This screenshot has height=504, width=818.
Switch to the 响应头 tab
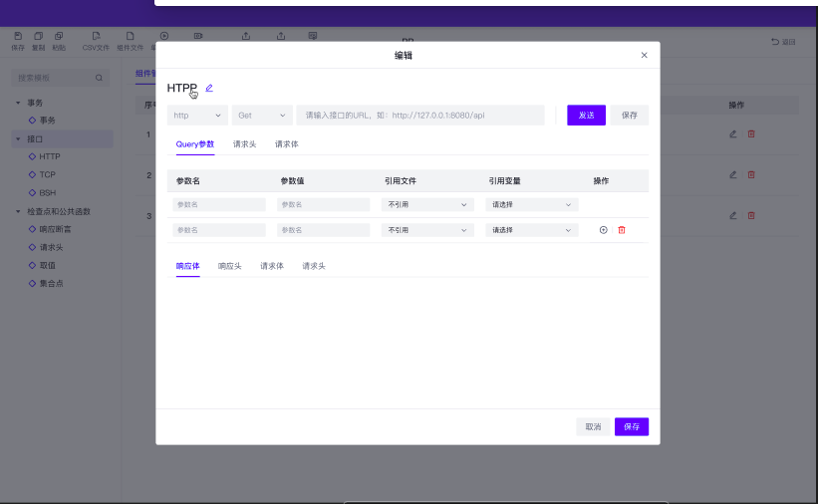[229, 266]
